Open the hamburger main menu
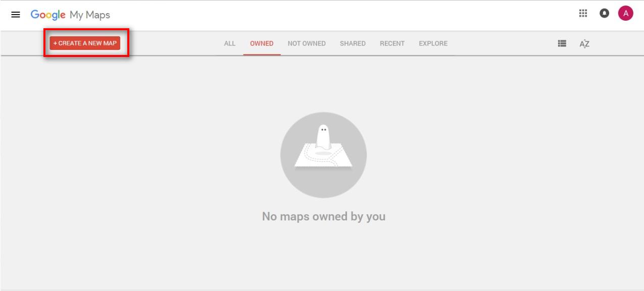The height and width of the screenshot is (291, 644). 16,15
